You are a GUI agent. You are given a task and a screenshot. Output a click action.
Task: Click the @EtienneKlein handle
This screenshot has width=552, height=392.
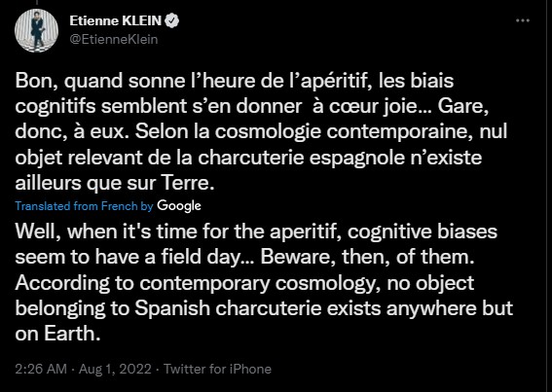point(114,39)
